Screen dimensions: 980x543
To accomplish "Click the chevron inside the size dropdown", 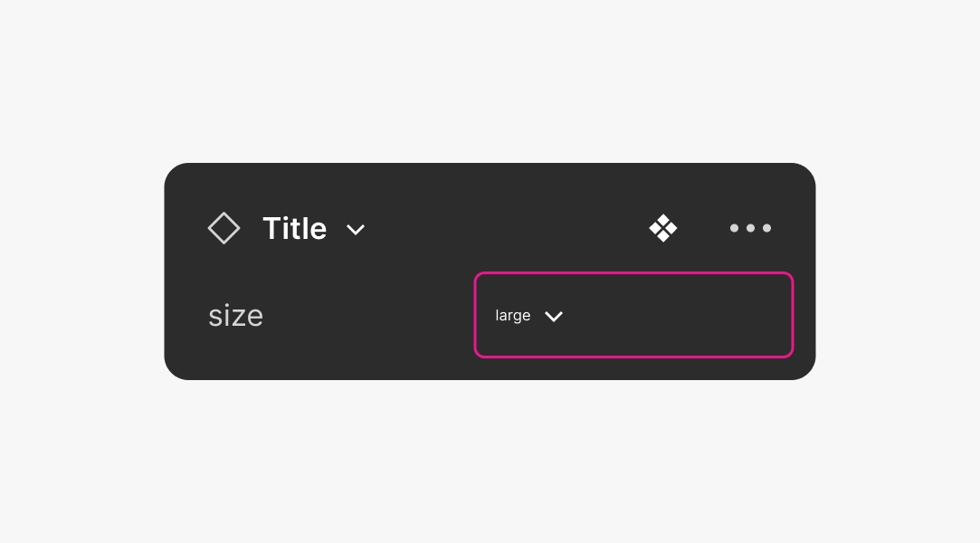I will (x=554, y=316).
